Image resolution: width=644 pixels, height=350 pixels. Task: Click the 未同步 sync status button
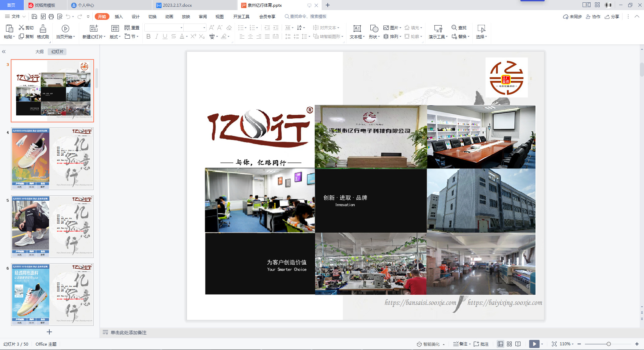572,16
